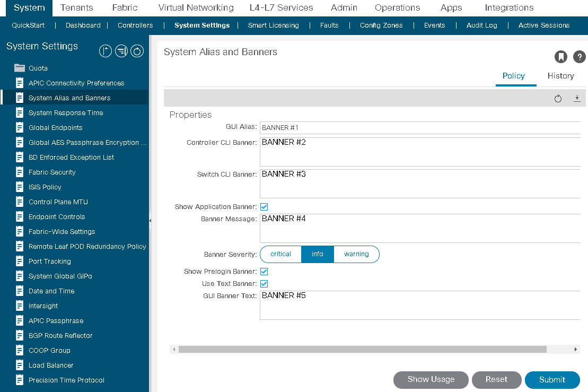Open the Smart Licensing submenu link
Screen dimensions: 588x392
pos(273,25)
